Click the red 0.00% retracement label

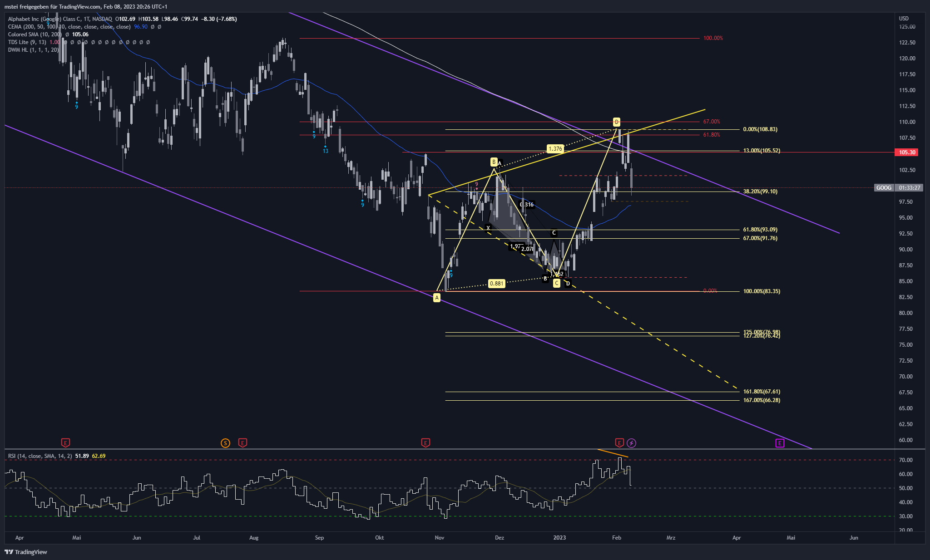point(710,291)
